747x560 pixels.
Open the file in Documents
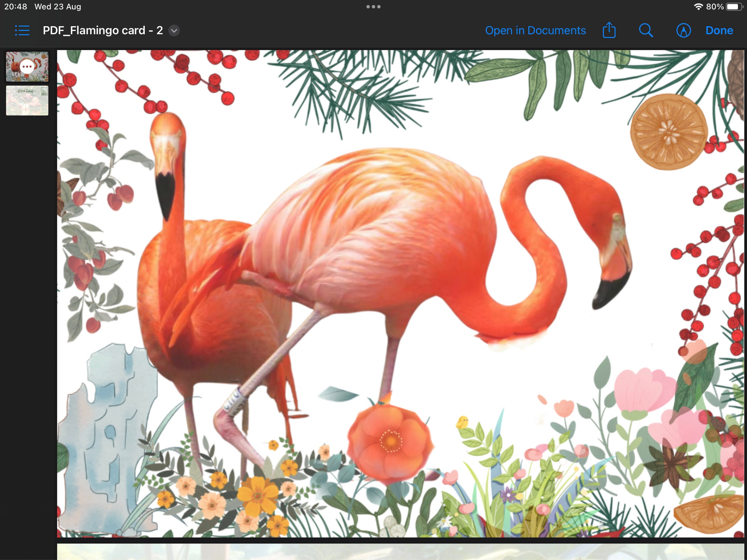(x=535, y=30)
